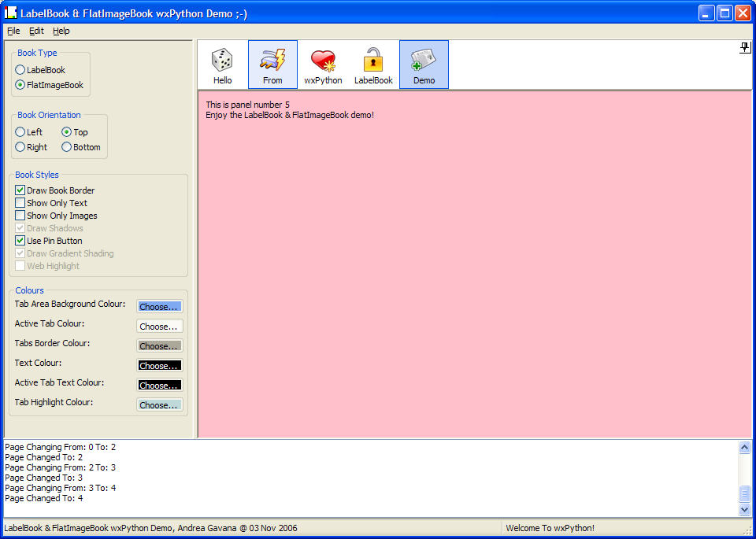Click the pin button in tab area
The image size is (756, 539).
click(744, 48)
